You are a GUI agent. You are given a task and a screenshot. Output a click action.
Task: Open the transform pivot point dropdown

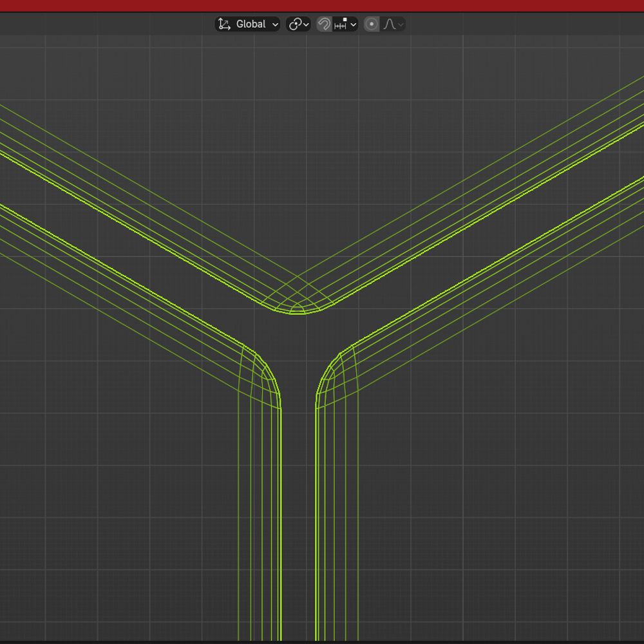coord(298,24)
